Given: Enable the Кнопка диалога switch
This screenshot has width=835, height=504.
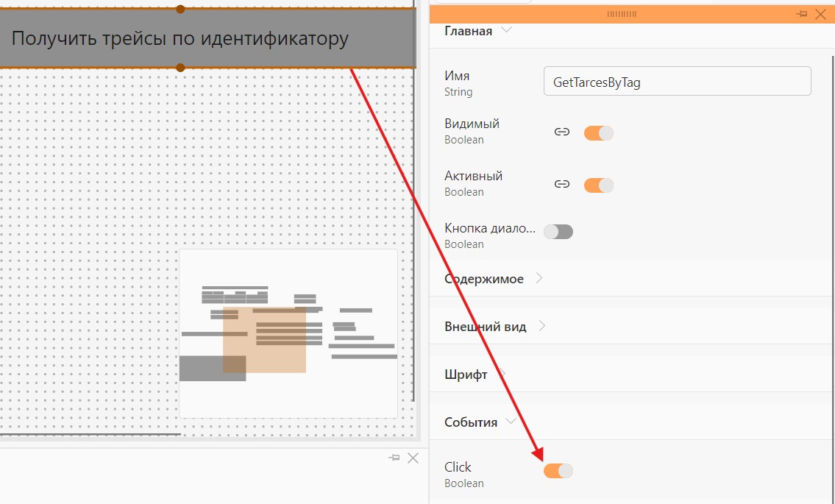Looking at the screenshot, I should tap(558, 231).
